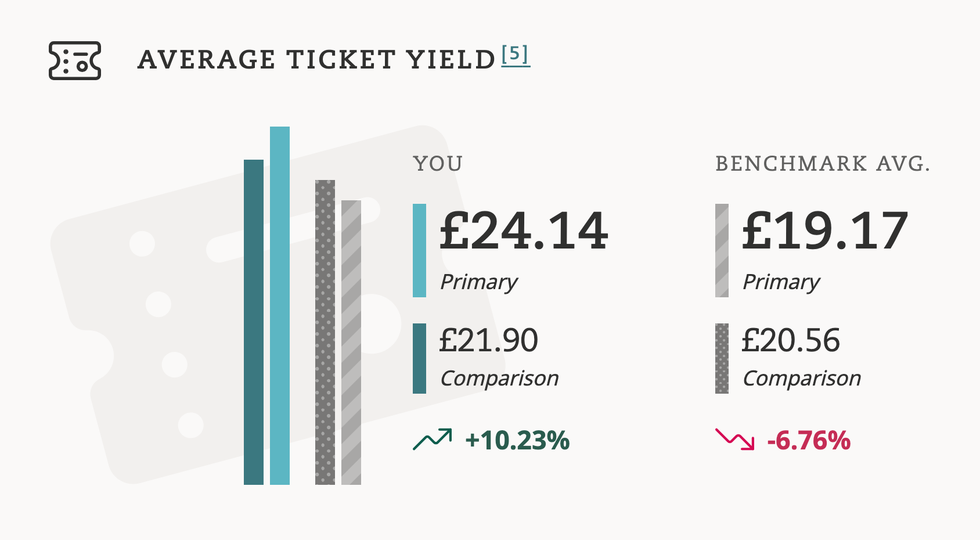Click the light teal Primary legend swatch

pyautogui.click(x=419, y=250)
